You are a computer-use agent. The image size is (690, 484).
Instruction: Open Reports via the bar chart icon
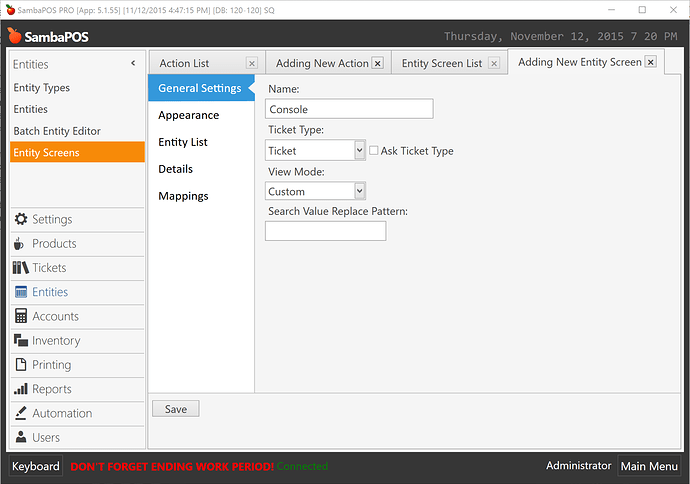pyautogui.click(x=21, y=389)
